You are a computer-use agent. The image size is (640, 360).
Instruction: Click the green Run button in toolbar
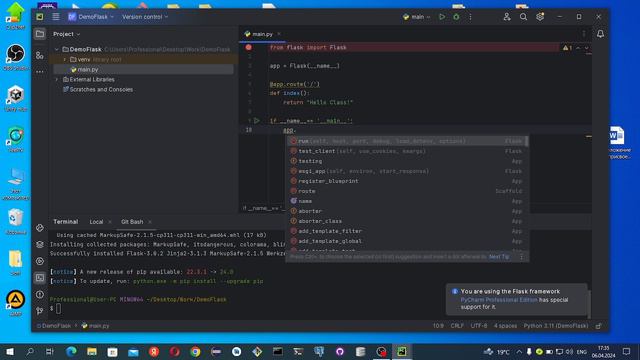[442, 17]
